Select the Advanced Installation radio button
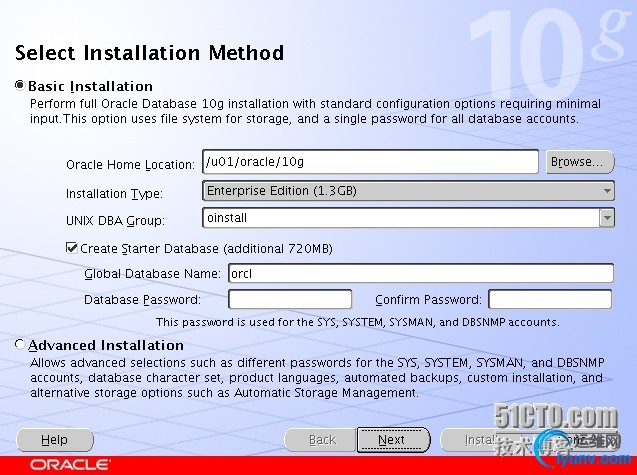The image size is (637, 475). coord(20,345)
